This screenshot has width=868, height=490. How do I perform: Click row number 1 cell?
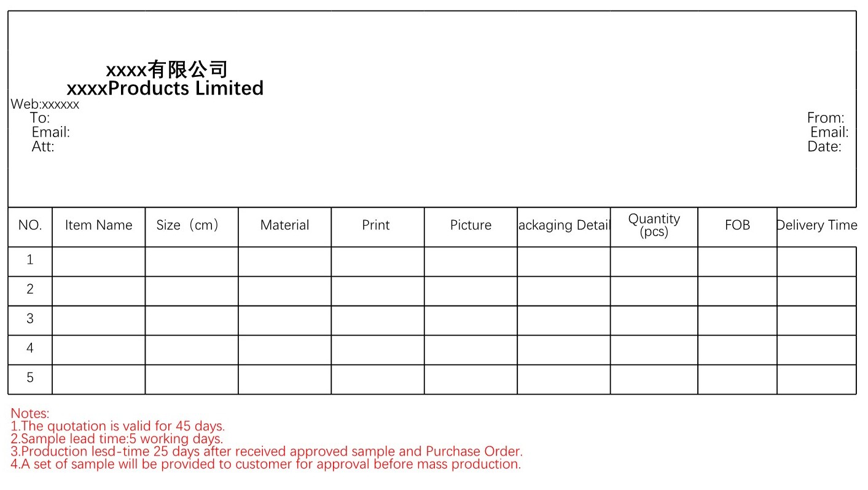pos(29,260)
